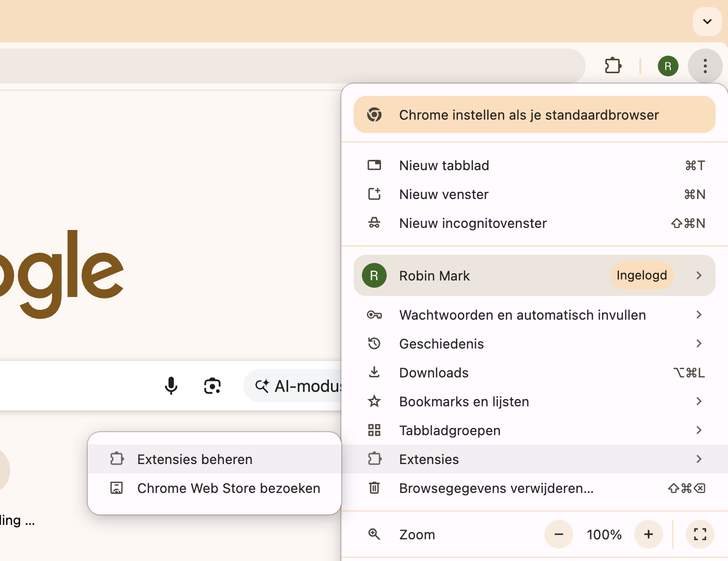Image resolution: width=728 pixels, height=561 pixels.
Task: Open Nieuw incognitovenster
Action: pos(472,223)
